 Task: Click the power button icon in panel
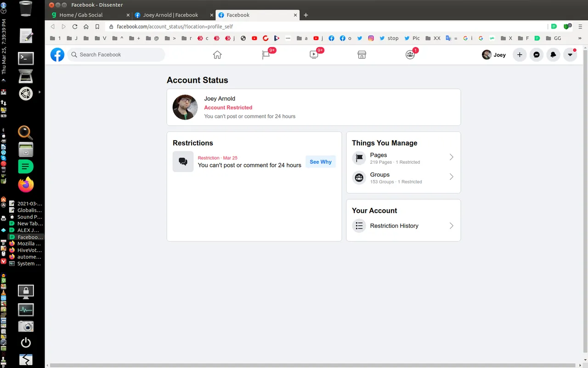pyautogui.click(x=26, y=343)
